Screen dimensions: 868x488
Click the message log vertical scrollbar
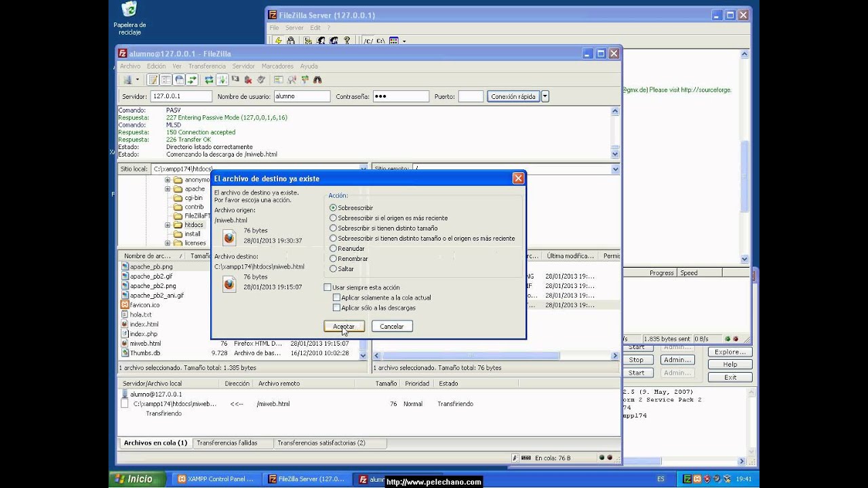(x=615, y=131)
